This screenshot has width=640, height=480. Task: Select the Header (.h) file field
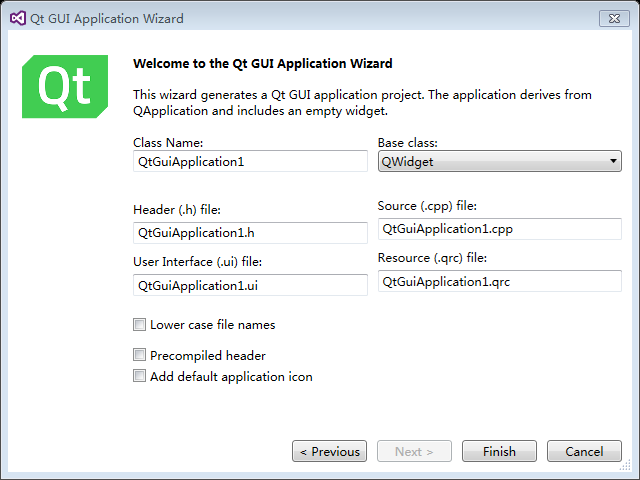click(x=250, y=233)
